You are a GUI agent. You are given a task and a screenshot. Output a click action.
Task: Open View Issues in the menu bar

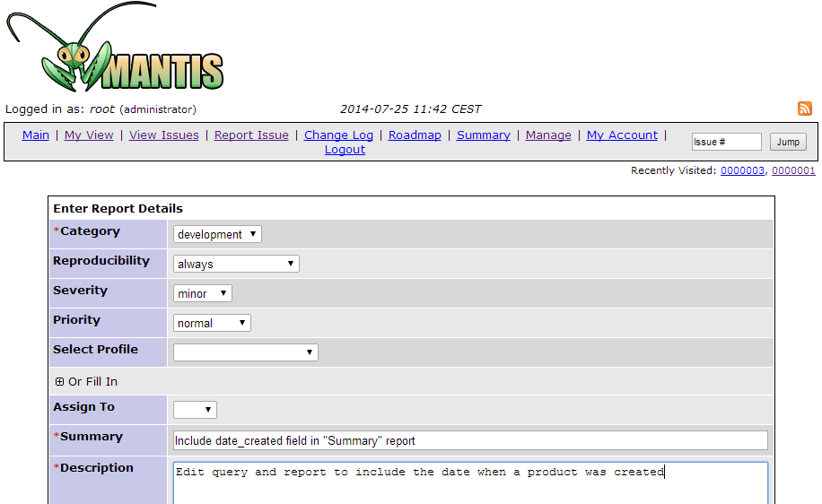coord(164,135)
